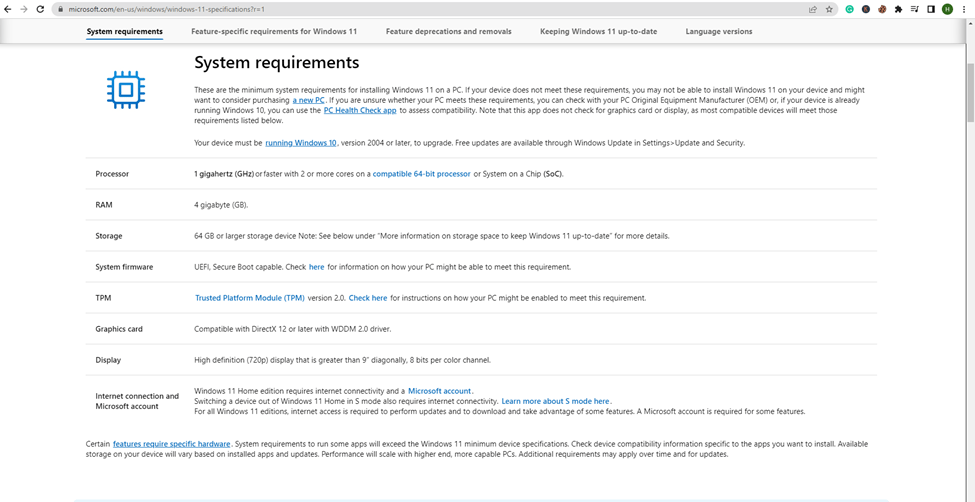Click 'Check here' link in TPM row
Viewport: 975px width, 502px height.
368,298
